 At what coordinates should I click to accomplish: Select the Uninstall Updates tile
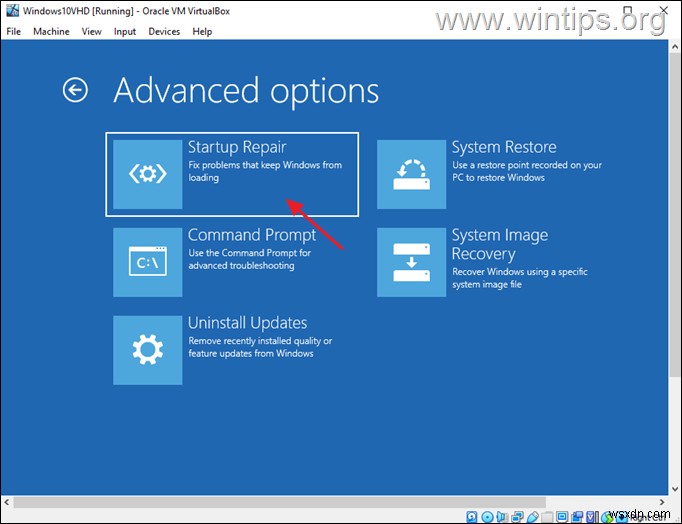pos(232,350)
